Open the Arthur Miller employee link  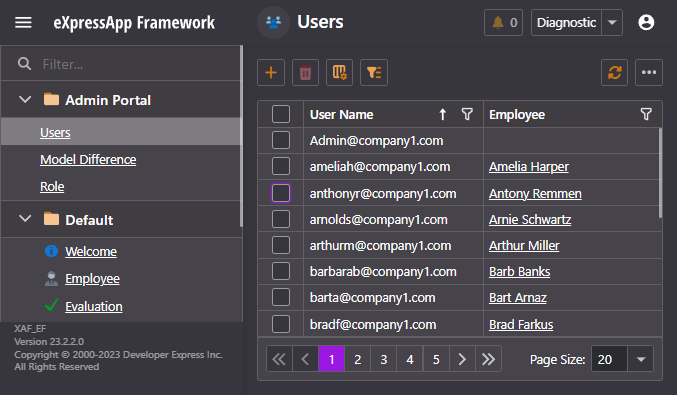(524, 246)
